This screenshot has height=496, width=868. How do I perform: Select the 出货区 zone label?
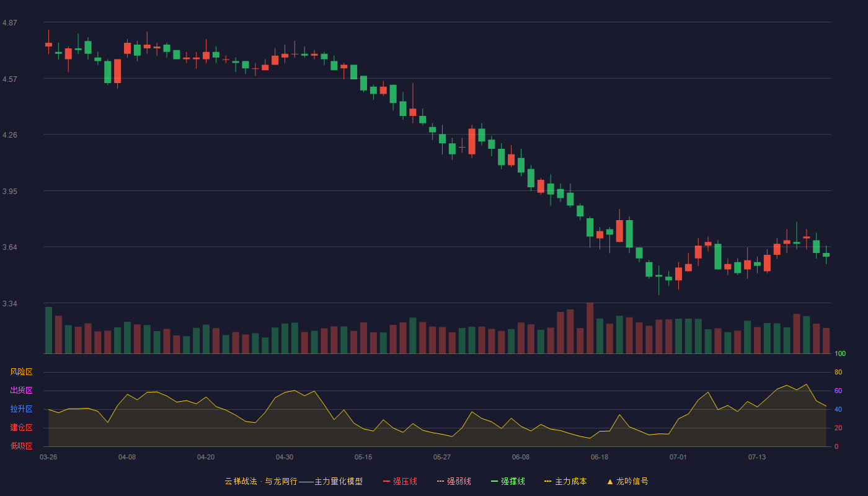point(21,391)
